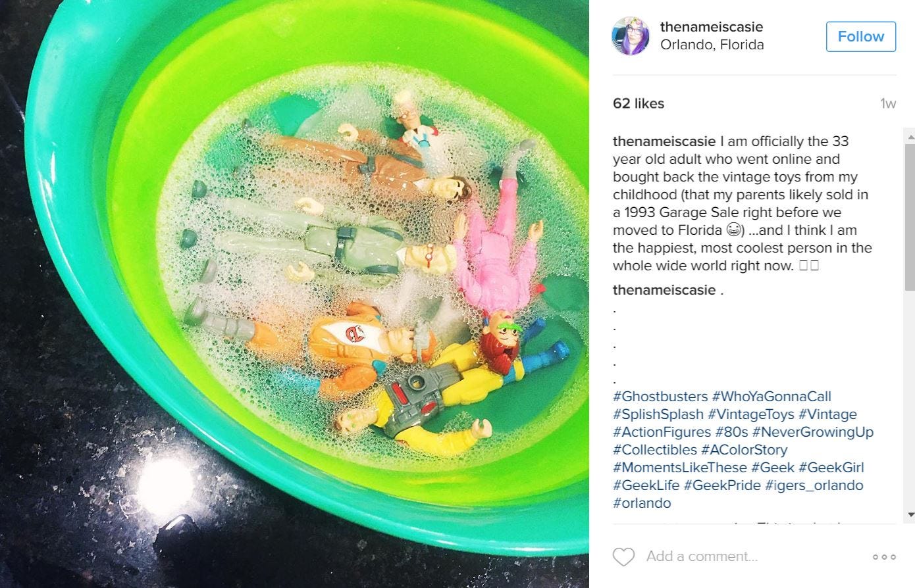Open the #igers_orlando hashtag
This screenshot has width=915, height=588.
[814, 485]
